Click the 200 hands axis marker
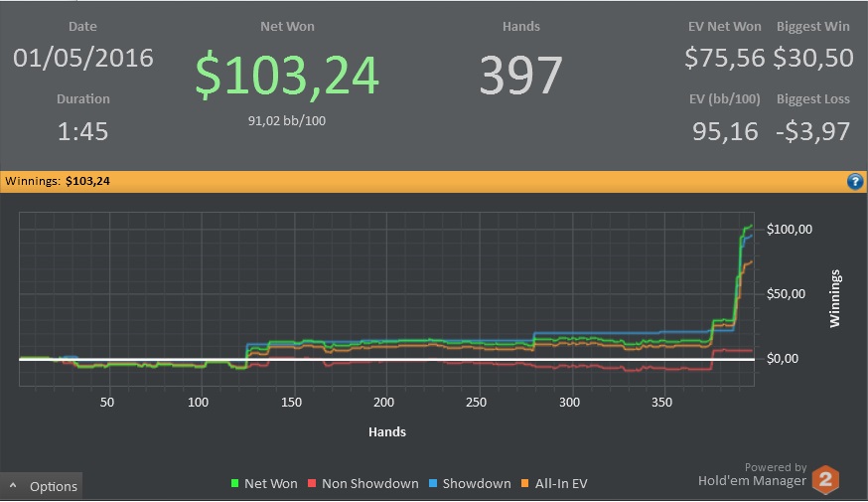 click(x=383, y=403)
